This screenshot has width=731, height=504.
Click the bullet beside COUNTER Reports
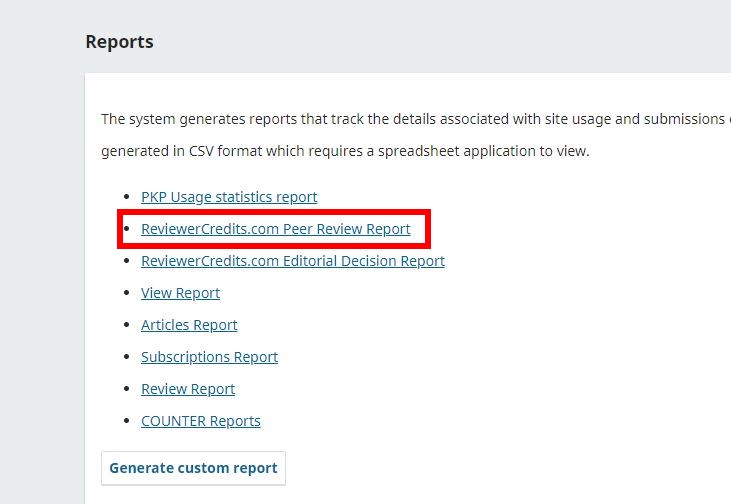(126, 422)
